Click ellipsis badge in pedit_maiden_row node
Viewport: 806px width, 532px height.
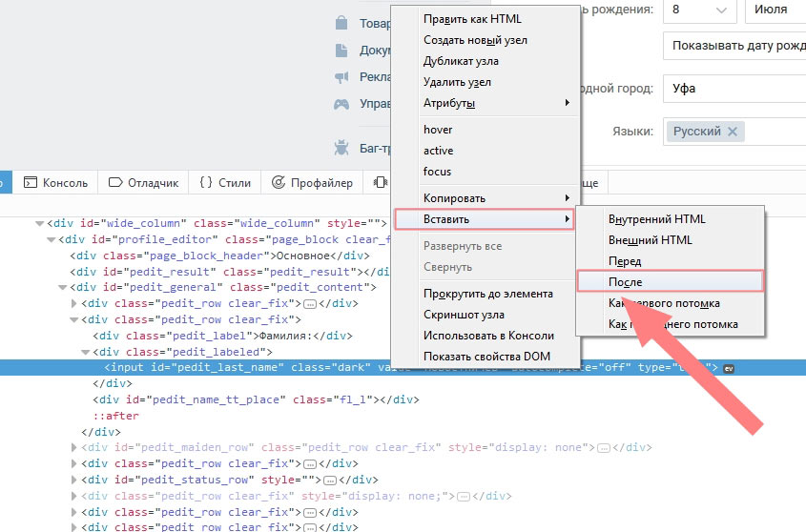click(604, 448)
